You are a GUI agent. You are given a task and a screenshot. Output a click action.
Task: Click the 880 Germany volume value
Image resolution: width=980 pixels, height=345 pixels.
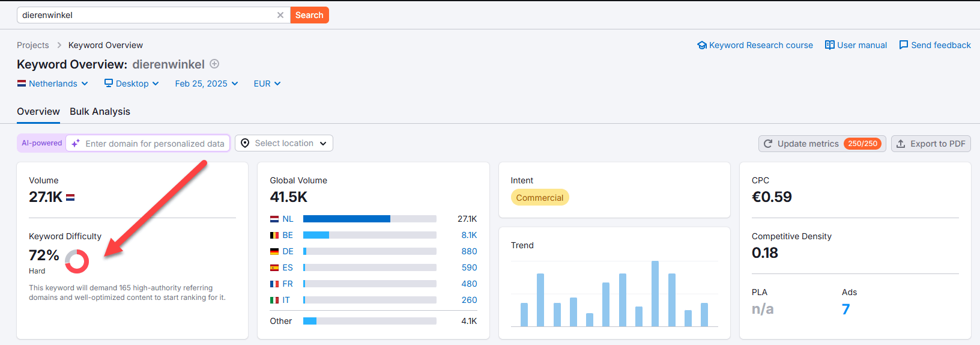point(469,251)
